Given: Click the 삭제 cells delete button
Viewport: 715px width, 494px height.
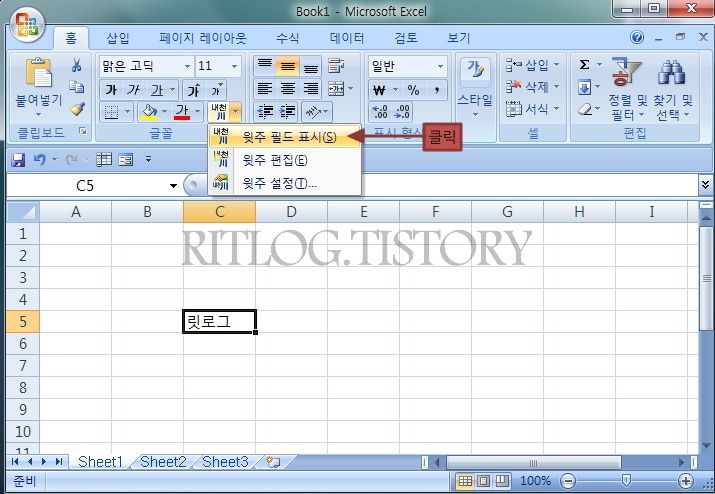Looking at the screenshot, I should click(532, 87).
